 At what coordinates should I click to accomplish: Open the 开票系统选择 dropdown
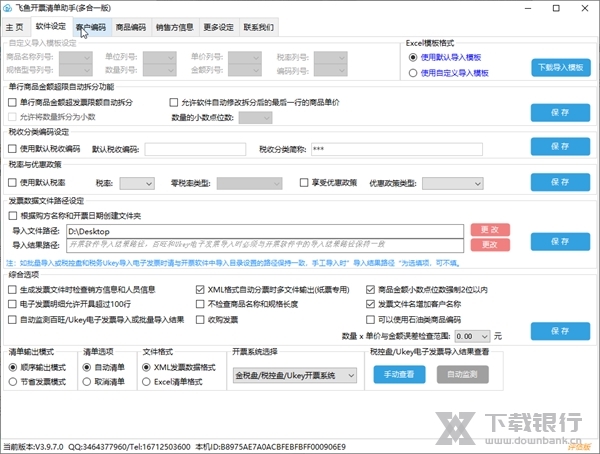point(295,376)
